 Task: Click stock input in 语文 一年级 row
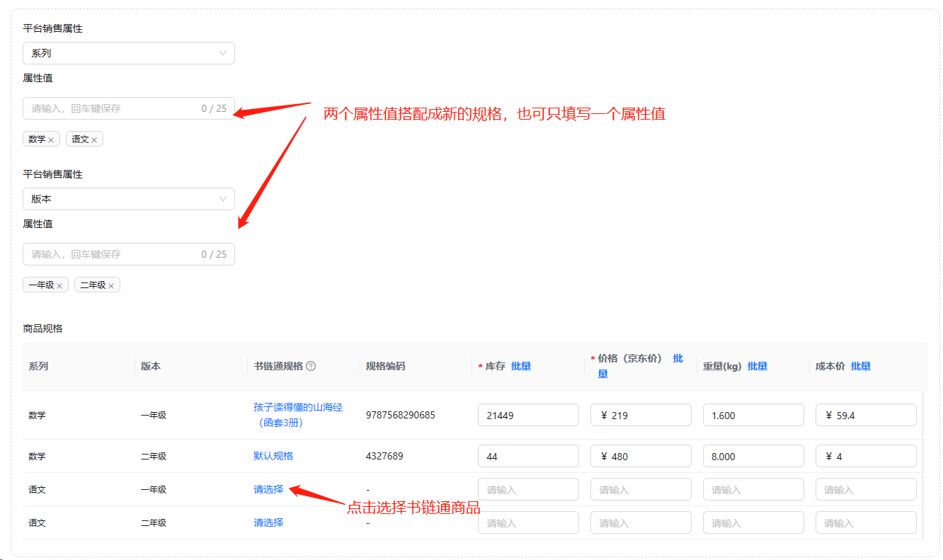528,489
